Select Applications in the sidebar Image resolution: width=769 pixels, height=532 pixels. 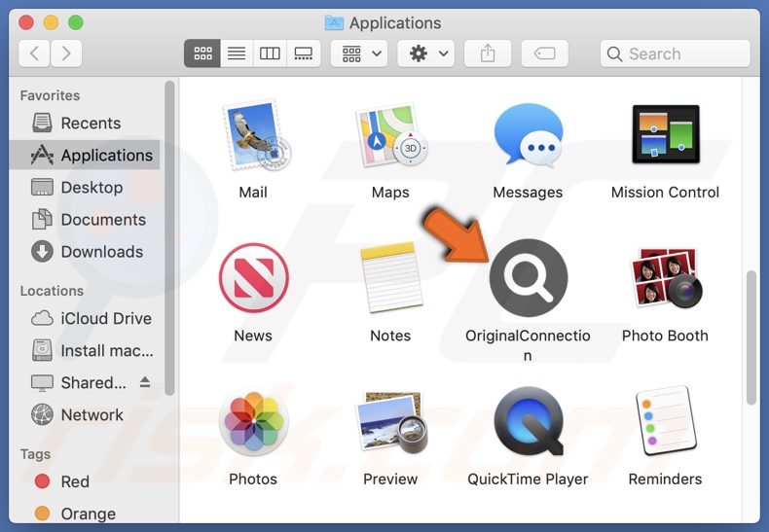85,155
